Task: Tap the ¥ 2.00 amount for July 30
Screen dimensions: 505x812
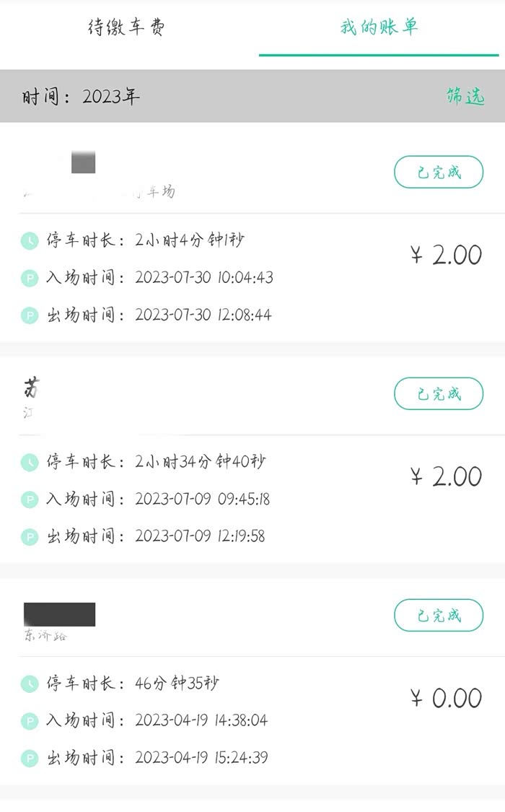Action: [x=447, y=256]
